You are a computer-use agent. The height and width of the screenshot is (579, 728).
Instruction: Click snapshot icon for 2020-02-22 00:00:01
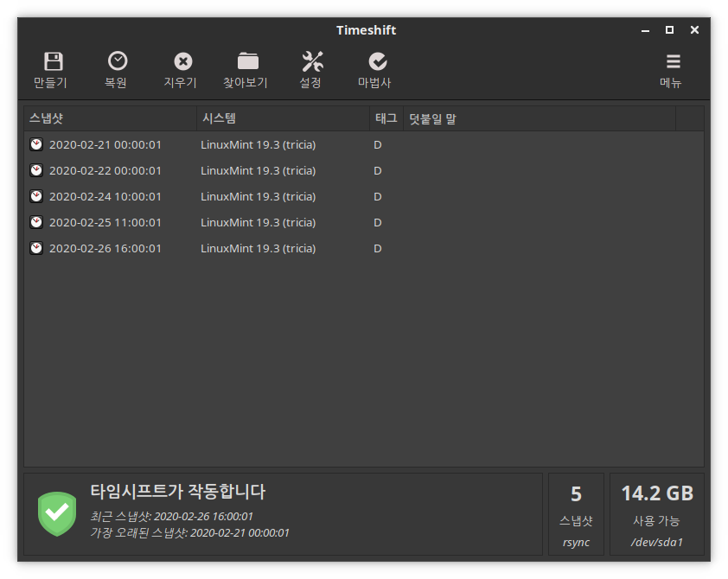click(36, 170)
